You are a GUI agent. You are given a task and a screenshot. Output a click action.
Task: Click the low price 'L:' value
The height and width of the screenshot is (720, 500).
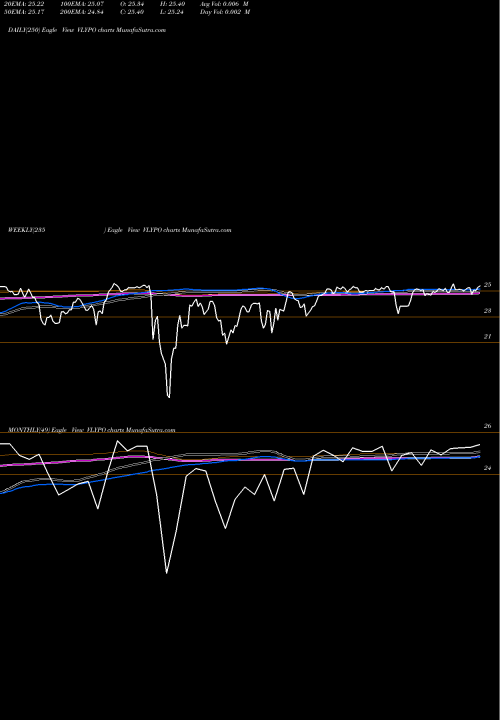[x=172, y=12]
